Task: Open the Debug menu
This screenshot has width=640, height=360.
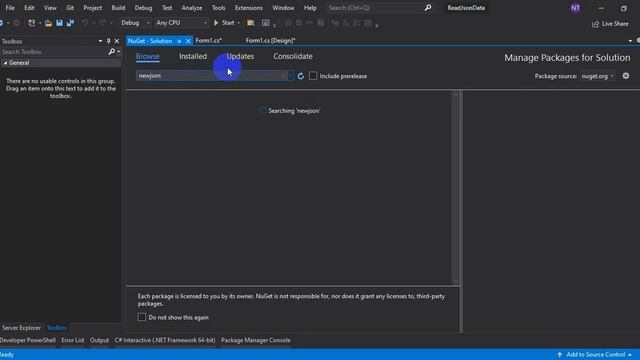Action: 143,8
